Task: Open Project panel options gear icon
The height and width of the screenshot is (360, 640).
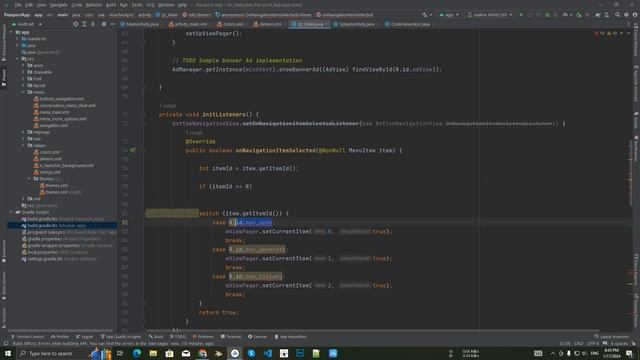Action: pos(104,24)
